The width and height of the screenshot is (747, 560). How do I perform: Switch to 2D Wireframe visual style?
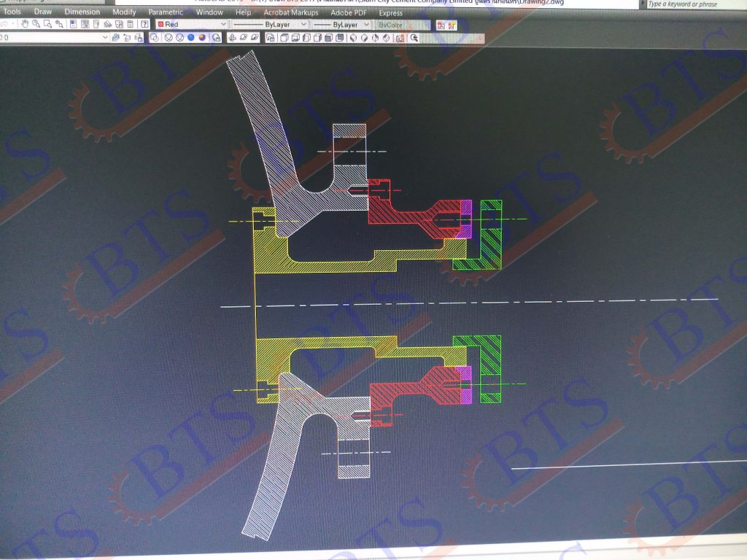[155, 37]
